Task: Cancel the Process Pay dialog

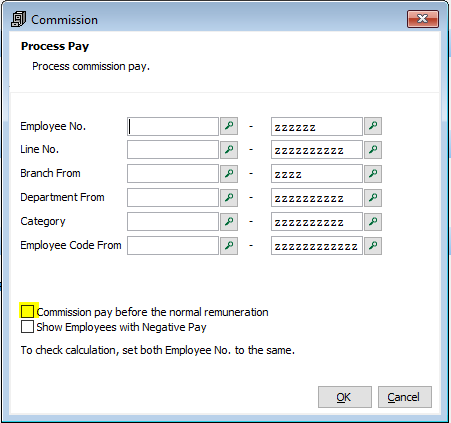Action: coord(405,397)
